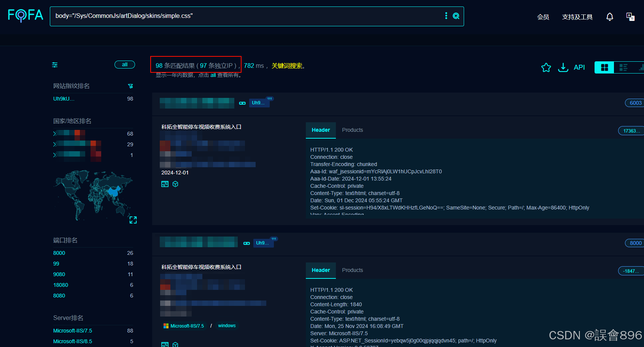Viewport: 644px width, 347px height.
Task: Click the 关键词搜索 link
Action: [287, 66]
